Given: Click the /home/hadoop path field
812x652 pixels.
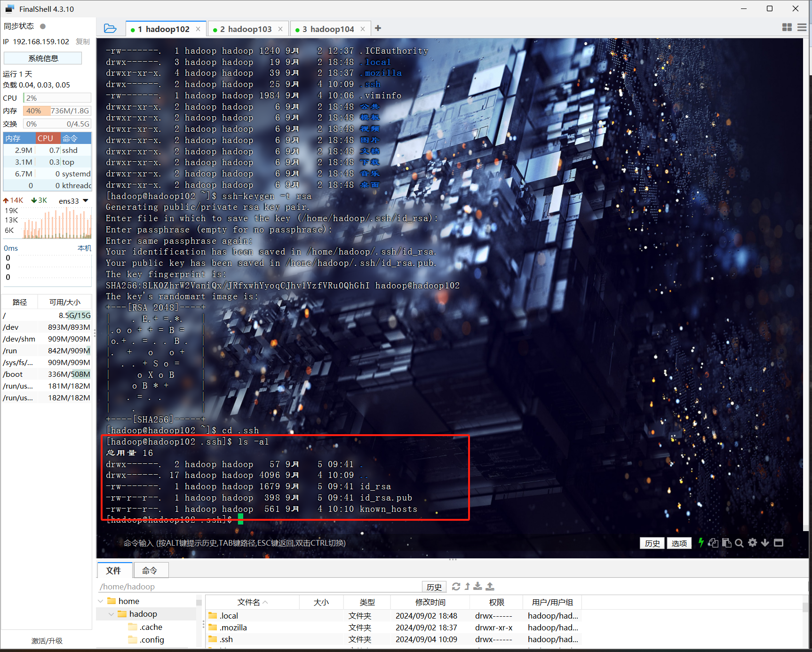Looking at the screenshot, I should click(x=259, y=587).
